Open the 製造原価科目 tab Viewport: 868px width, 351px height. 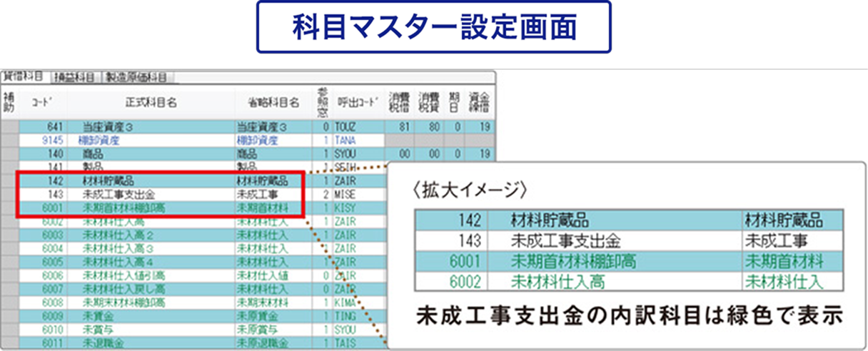coord(136,76)
